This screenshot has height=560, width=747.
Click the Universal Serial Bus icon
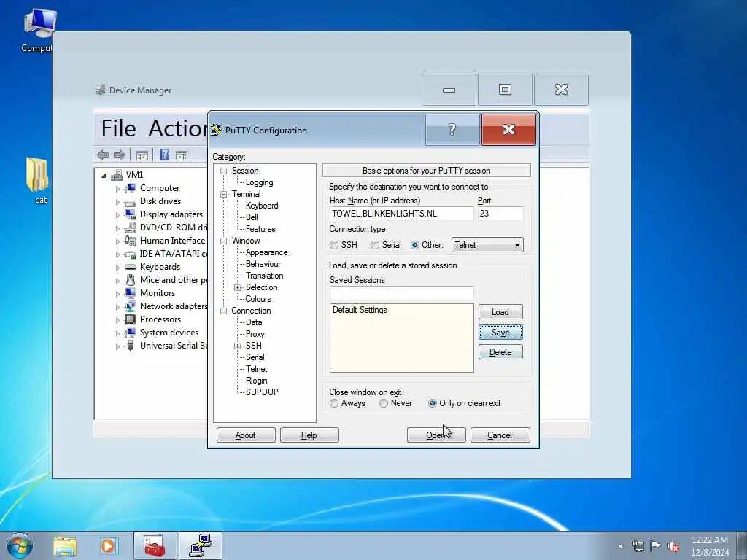click(130, 346)
